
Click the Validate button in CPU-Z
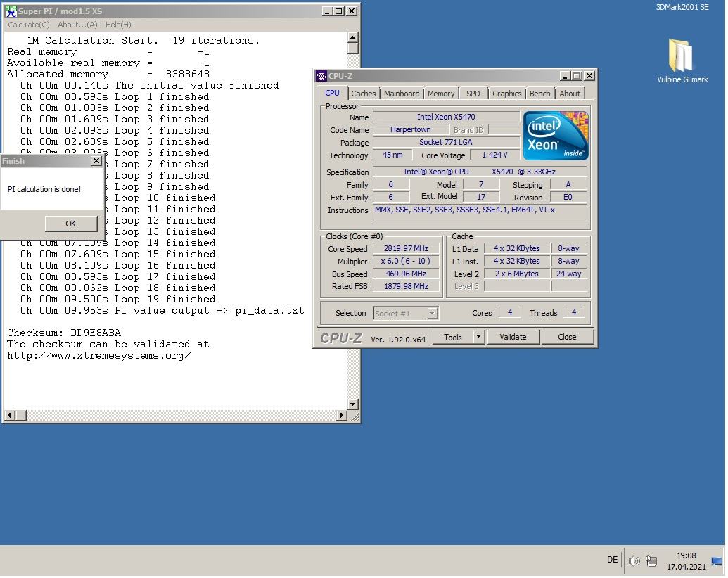513,337
